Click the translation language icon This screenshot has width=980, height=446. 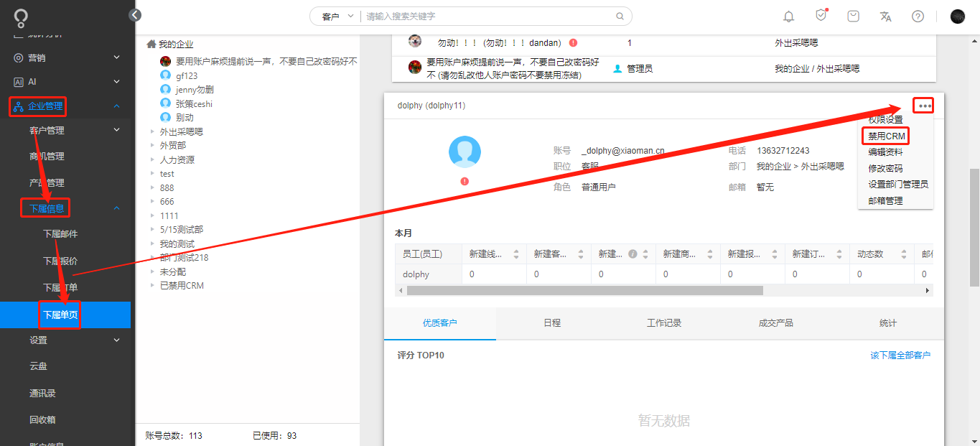pos(885,15)
